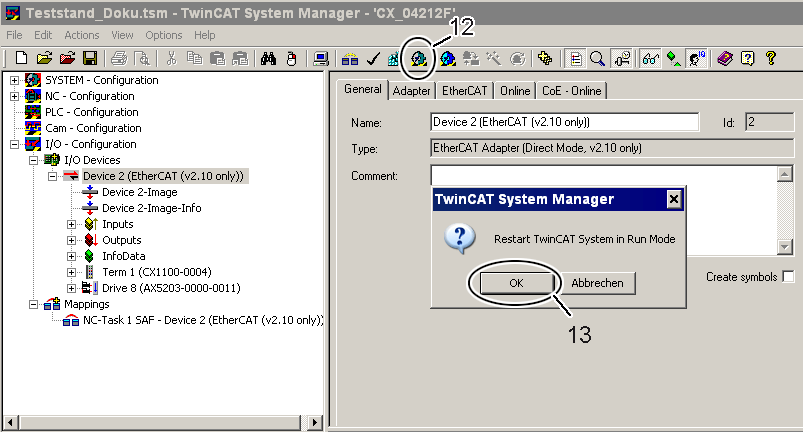Open the Help menu
The image size is (803, 432).
[205, 35]
